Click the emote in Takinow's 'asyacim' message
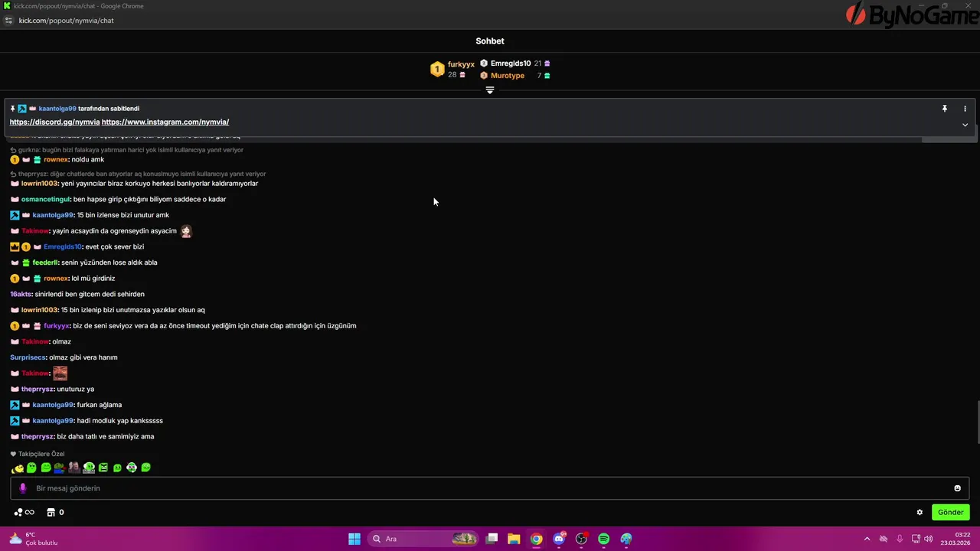Image resolution: width=980 pixels, height=551 pixels. pos(186,231)
